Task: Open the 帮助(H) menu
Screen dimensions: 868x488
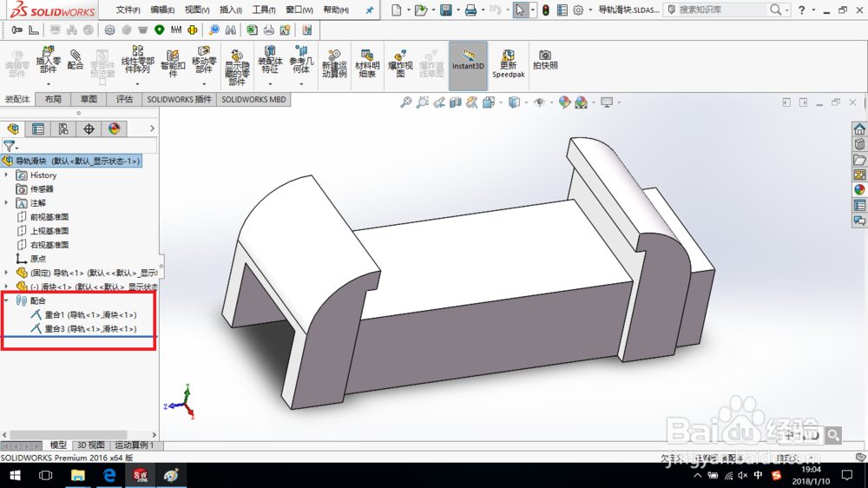Action: point(335,10)
